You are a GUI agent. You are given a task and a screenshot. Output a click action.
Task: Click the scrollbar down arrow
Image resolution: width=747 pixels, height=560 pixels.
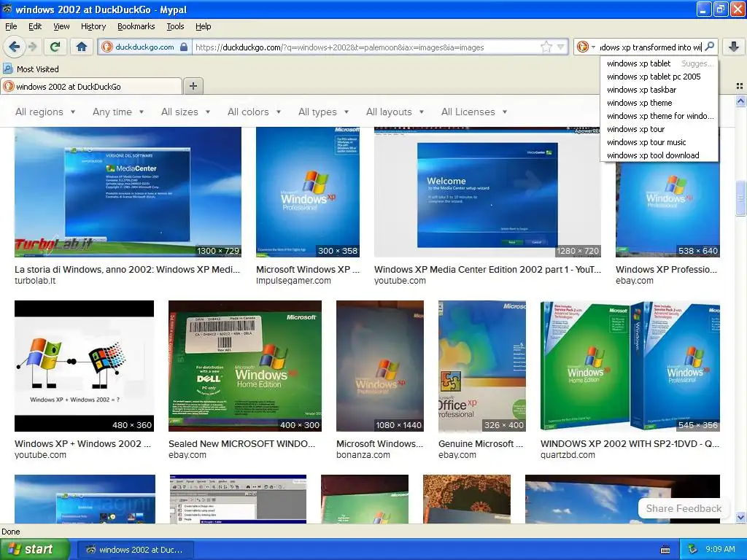pyautogui.click(x=740, y=517)
